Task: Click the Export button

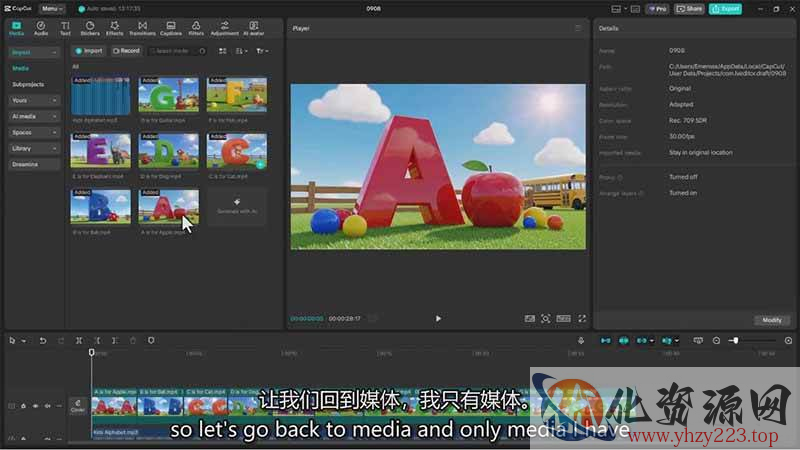Action: click(x=725, y=8)
